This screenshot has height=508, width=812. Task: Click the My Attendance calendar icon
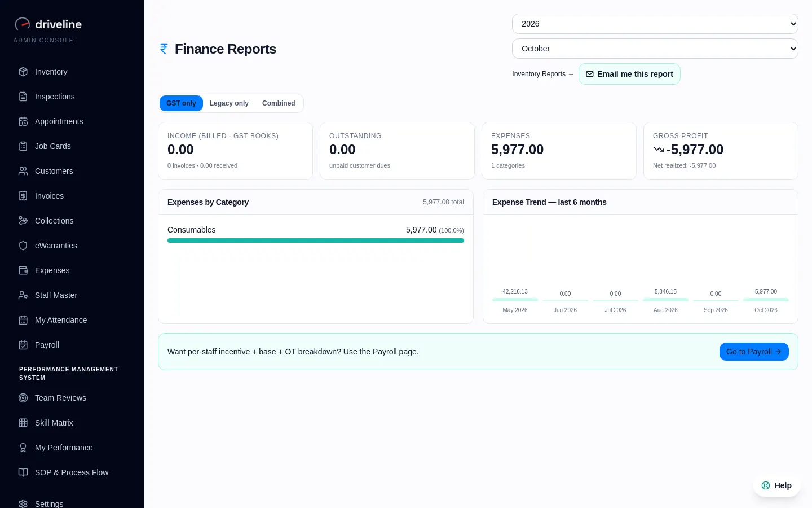tap(23, 320)
